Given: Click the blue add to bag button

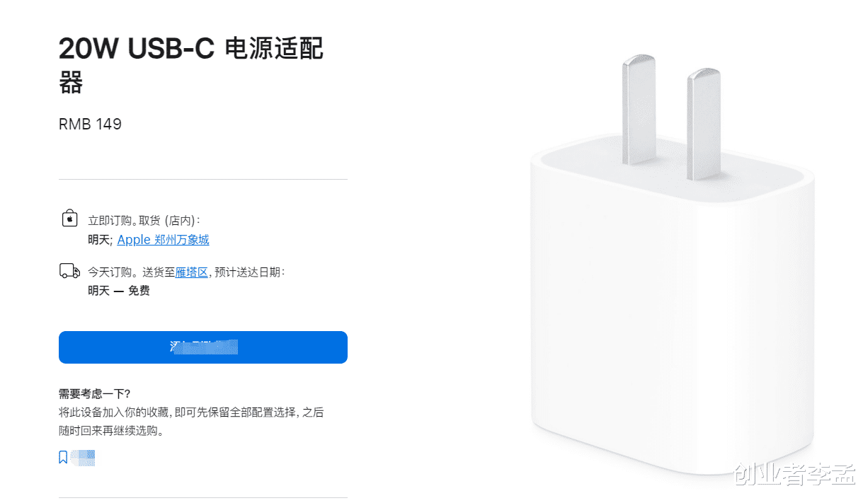Looking at the screenshot, I should click(x=203, y=347).
